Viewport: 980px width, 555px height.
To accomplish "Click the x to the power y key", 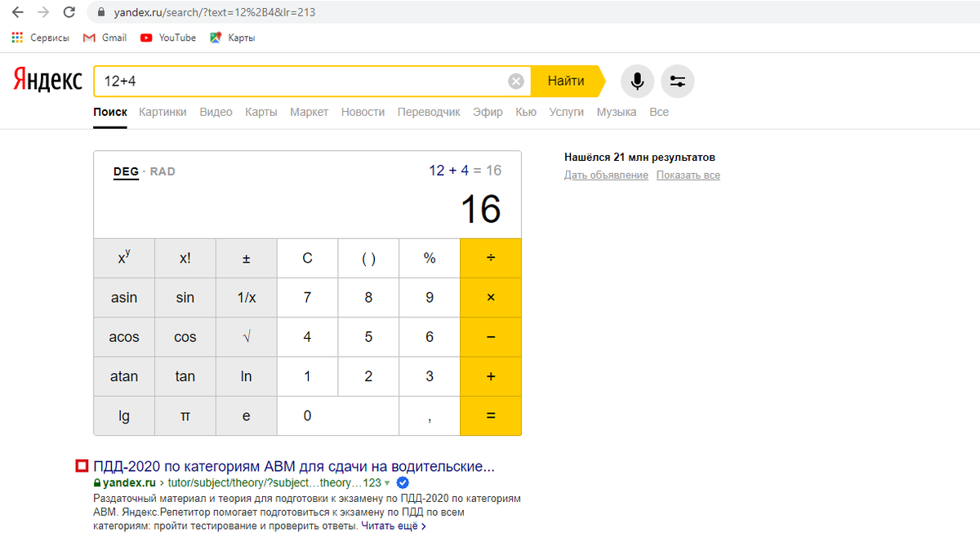I will coord(124,258).
